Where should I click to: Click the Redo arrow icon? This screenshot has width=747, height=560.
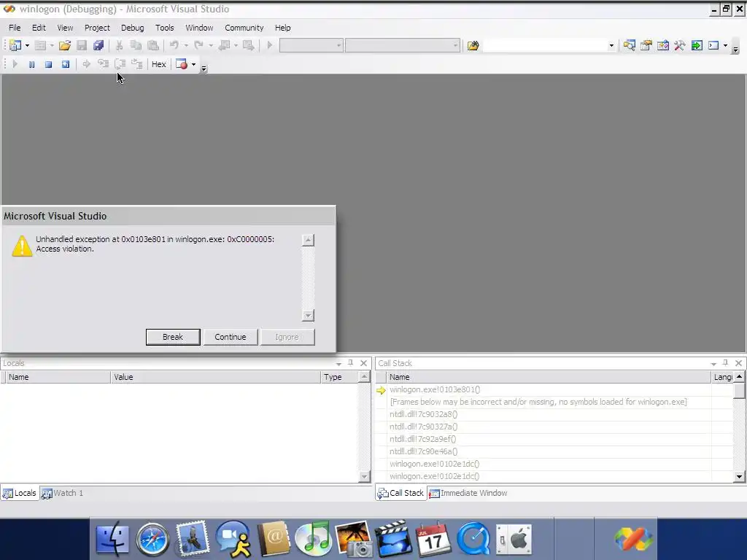tap(198, 45)
